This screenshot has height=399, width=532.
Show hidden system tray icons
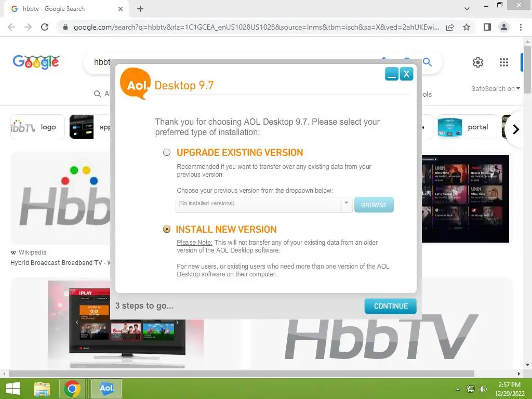(x=458, y=389)
